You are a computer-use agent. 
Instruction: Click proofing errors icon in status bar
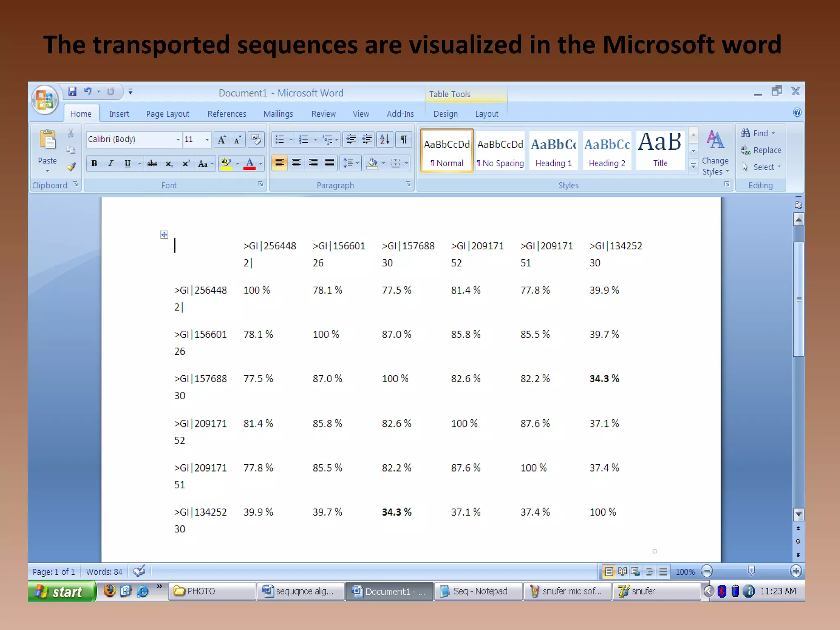pyautogui.click(x=139, y=571)
